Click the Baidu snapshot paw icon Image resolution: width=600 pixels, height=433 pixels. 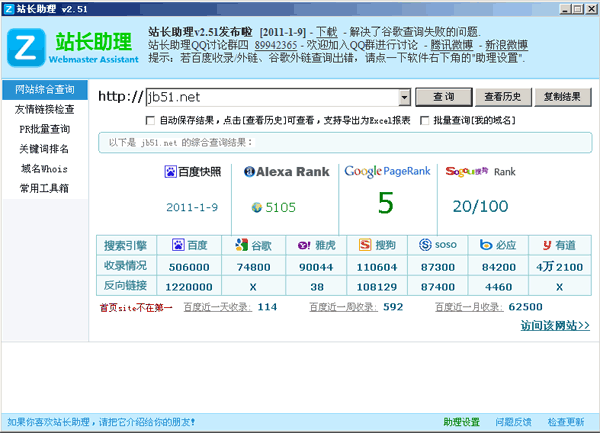[x=170, y=172]
